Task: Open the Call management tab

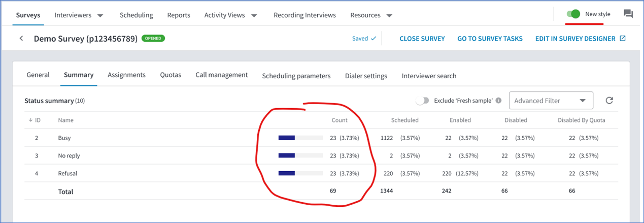Action: pos(222,75)
